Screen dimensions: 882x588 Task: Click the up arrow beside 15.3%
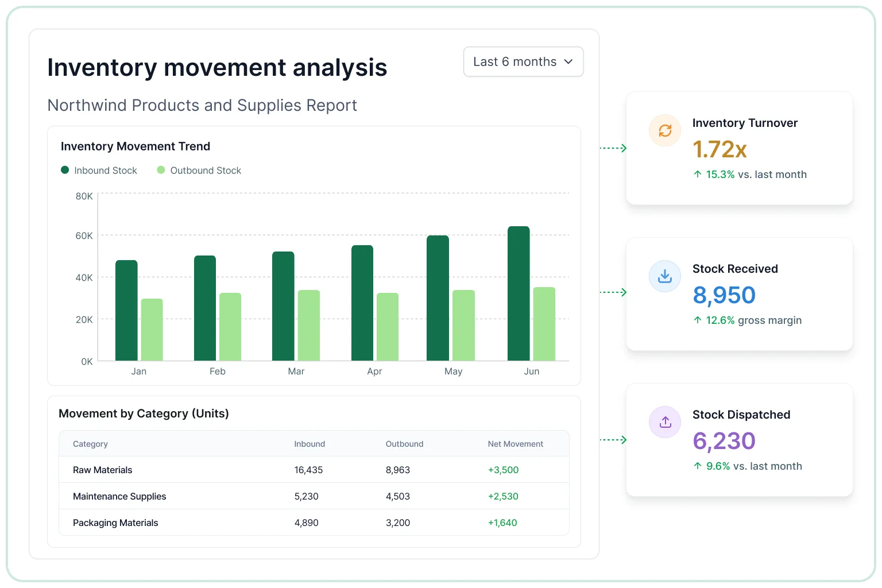[x=698, y=174]
